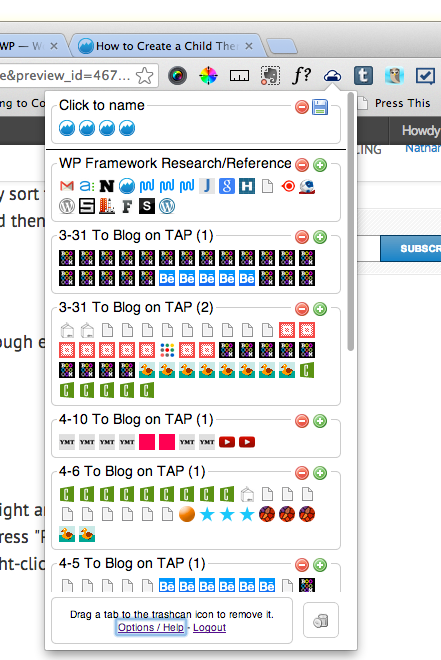Screen dimensions: 441x660
Task: Click the Evernote web clipper extension icon
Action: [x=270, y=76]
